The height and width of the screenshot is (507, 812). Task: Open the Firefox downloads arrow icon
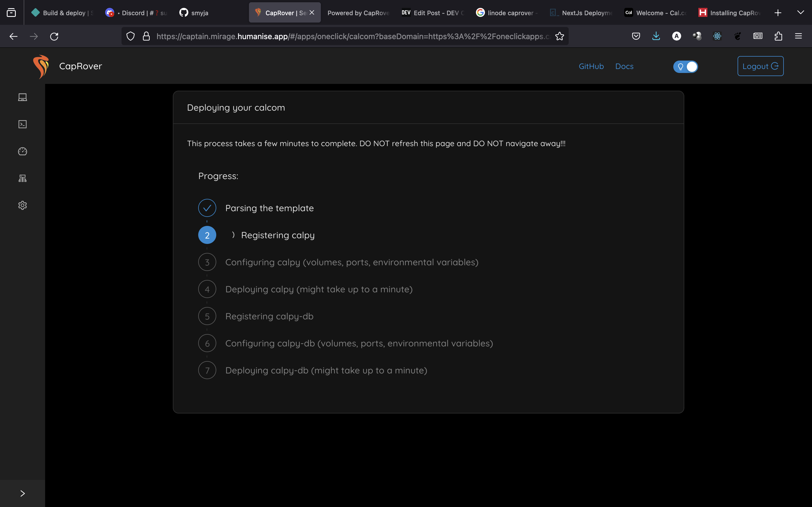click(x=656, y=36)
